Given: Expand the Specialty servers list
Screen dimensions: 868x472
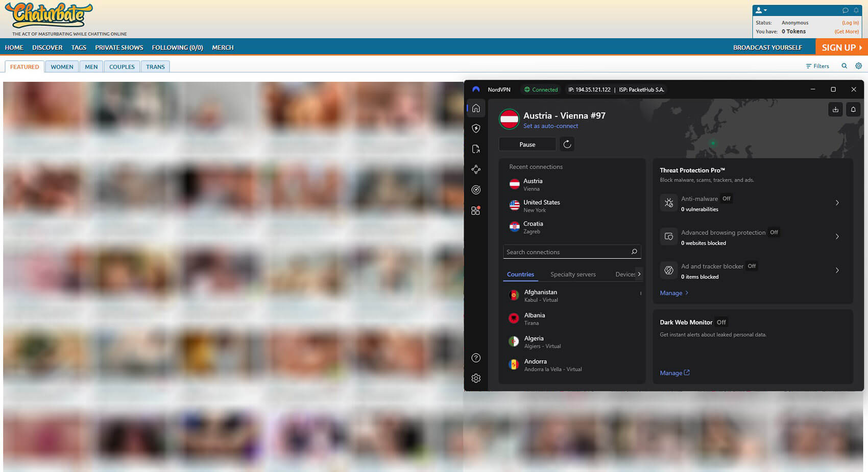Looking at the screenshot, I should [572, 274].
